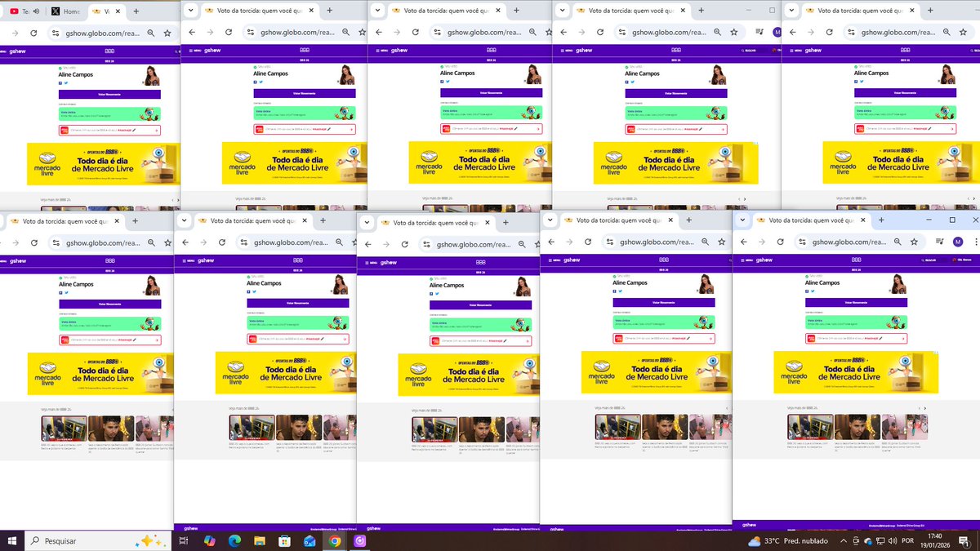Open site info icon in top row's fourth window
The image size is (980, 551).
pyautogui.click(x=621, y=32)
